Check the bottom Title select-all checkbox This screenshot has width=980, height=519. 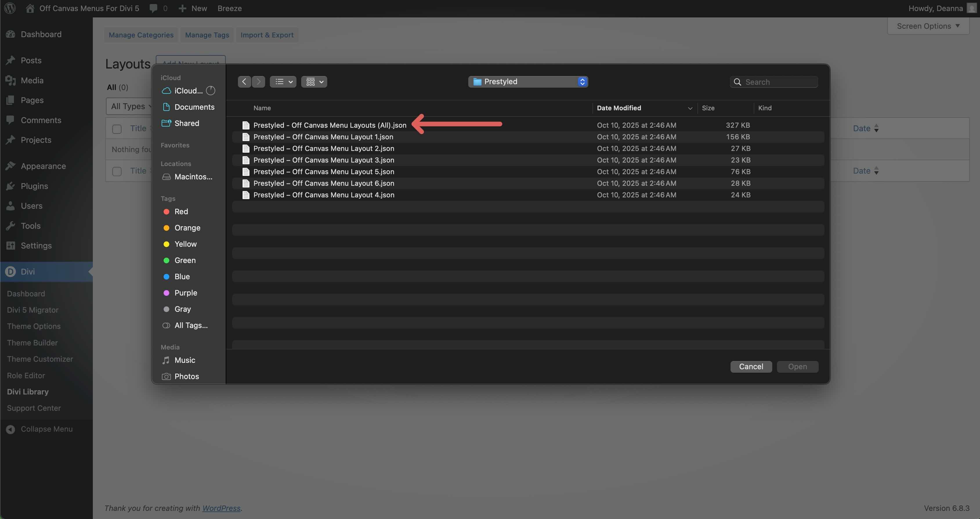[117, 171]
